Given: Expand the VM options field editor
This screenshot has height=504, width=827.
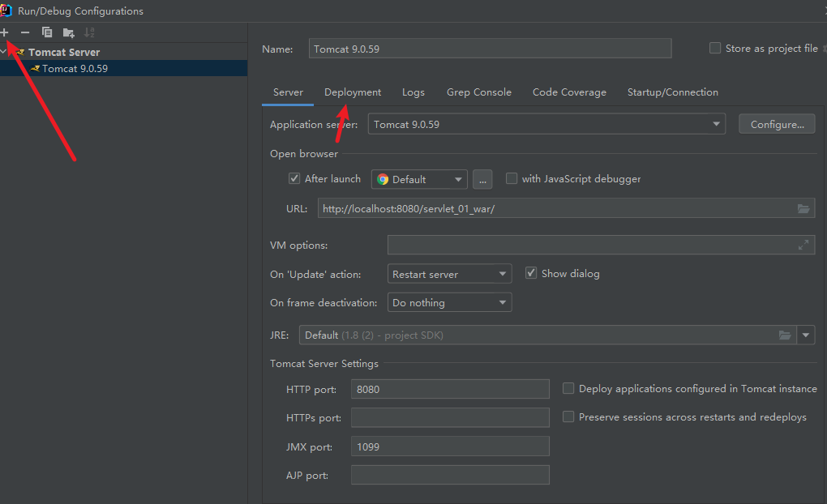Looking at the screenshot, I should click(x=803, y=246).
